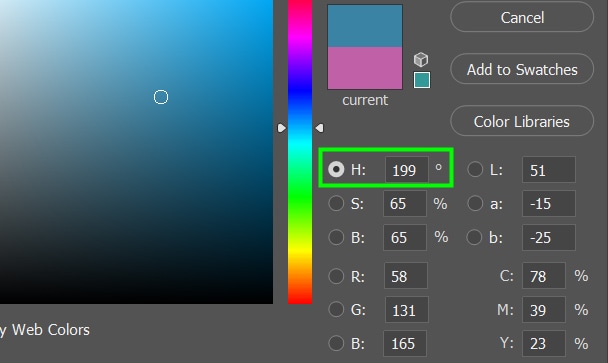This screenshot has height=363, width=608.
Task: Click Add to Swatches button
Action: (x=522, y=69)
